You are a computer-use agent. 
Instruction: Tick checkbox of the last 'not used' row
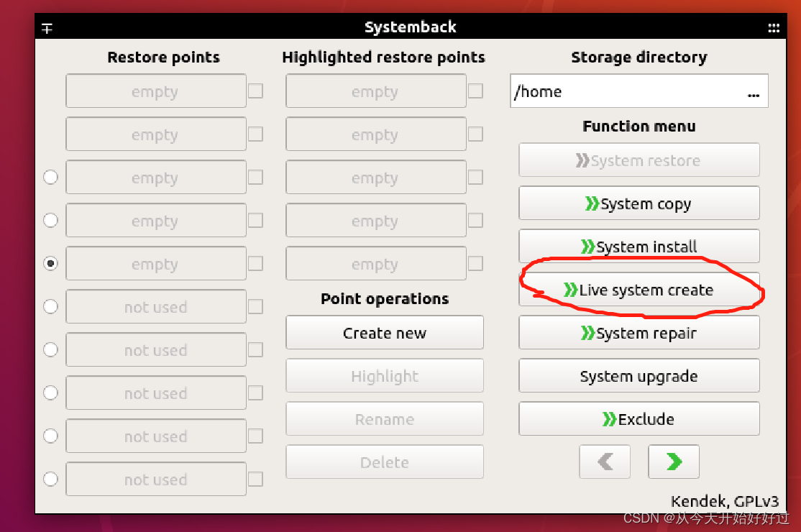[x=255, y=479]
